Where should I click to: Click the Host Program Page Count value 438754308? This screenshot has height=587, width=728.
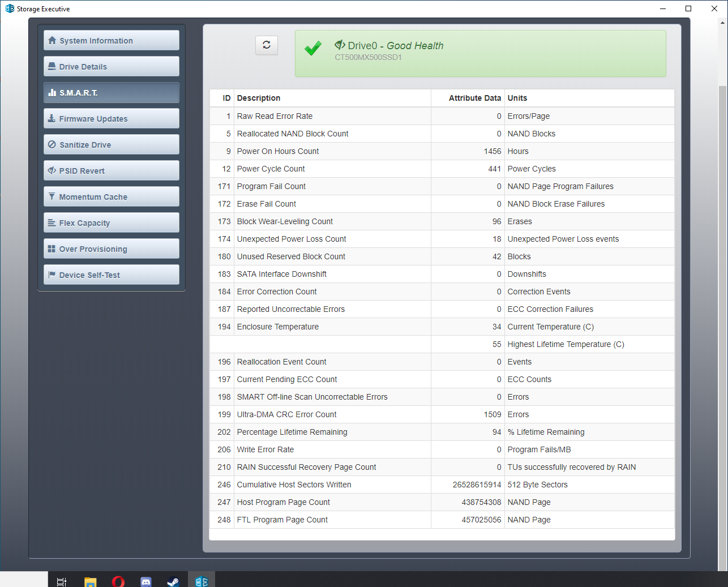[482, 502]
